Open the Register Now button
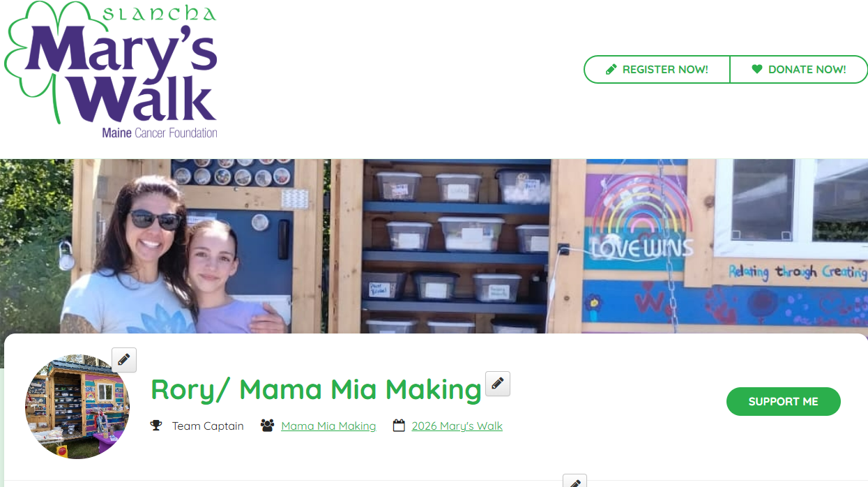The image size is (868, 487). click(657, 69)
